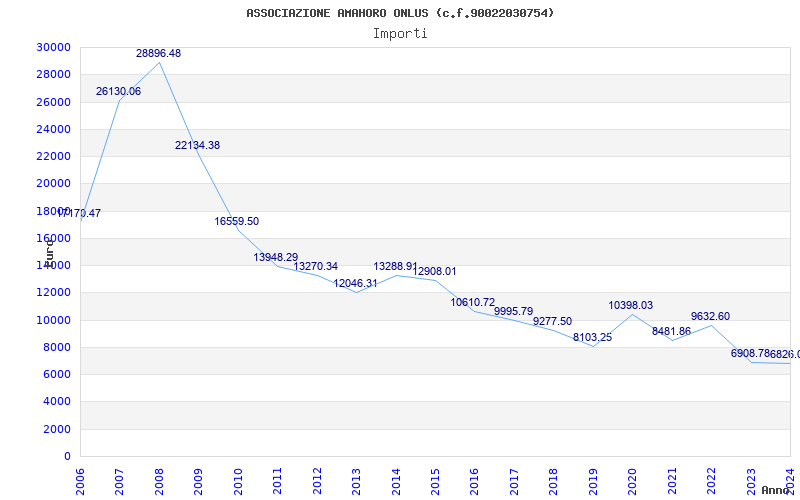Select the 8481.86 value label
Image resolution: width=800 pixels, height=500 pixels.
tap(671, 331)
